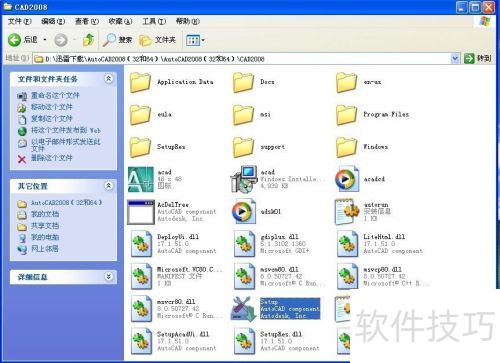Select the DeployUi.dll file
The width and height of the screenshot is (500, 363).
(173, 244)
